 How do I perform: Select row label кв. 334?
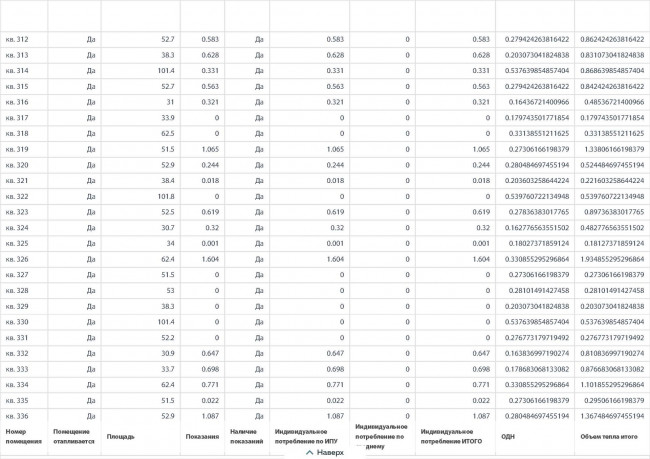(x=17, y=385)
